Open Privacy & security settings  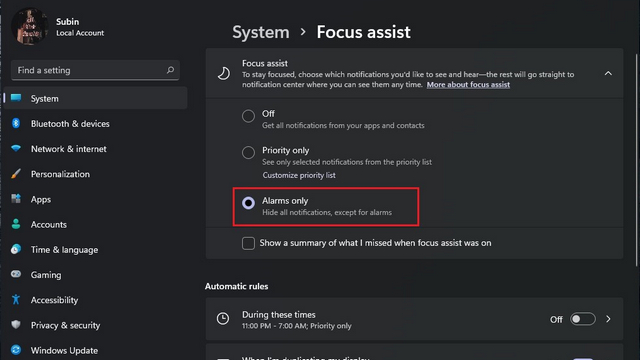pyautogui.click(x=96, y=325)
